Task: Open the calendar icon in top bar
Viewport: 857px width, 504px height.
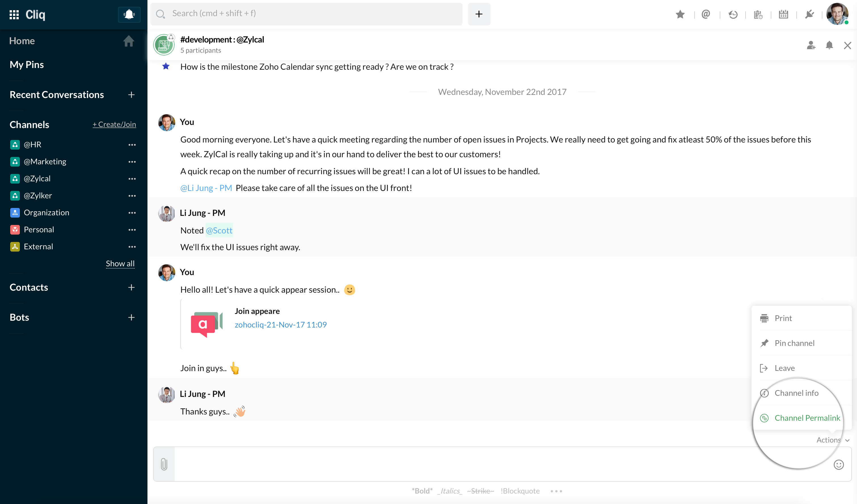Action: [x=784, y=14]
